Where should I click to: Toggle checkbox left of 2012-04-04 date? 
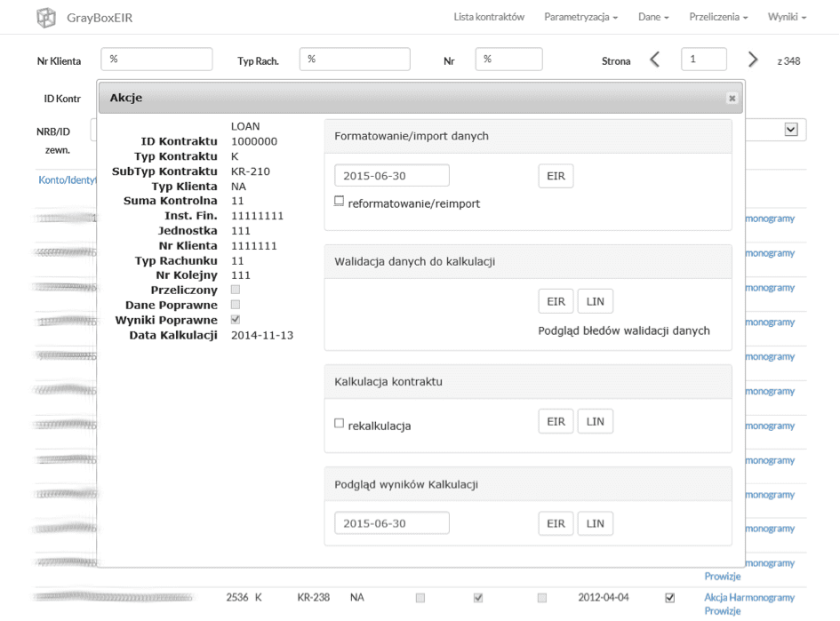point(542,597)
